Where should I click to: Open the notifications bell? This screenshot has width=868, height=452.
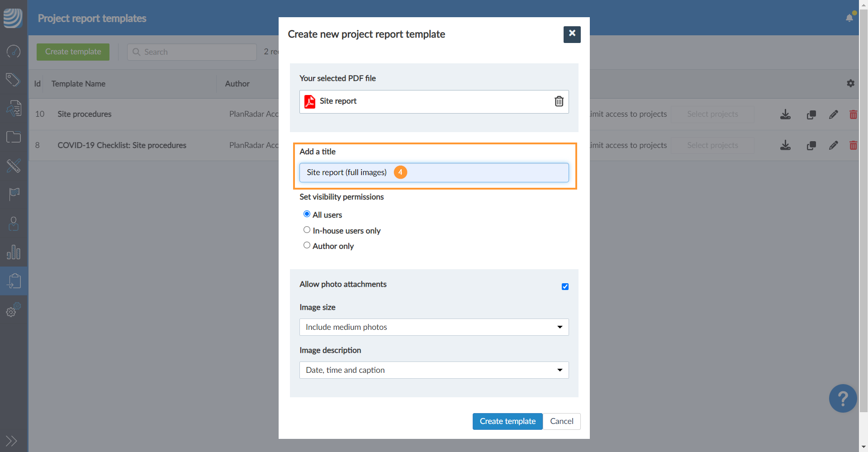click(x=849, y=18)
